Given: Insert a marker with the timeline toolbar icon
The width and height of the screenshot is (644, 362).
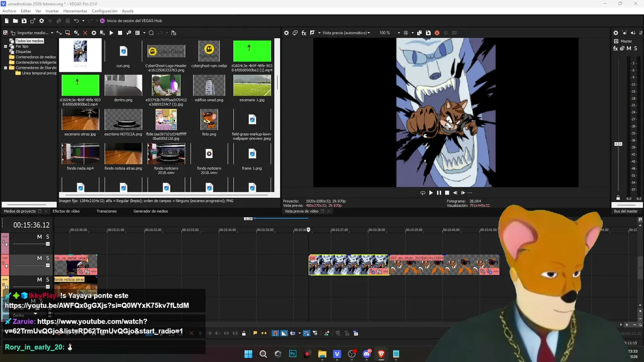Looking at the screenshot, I should click(255, 333).
